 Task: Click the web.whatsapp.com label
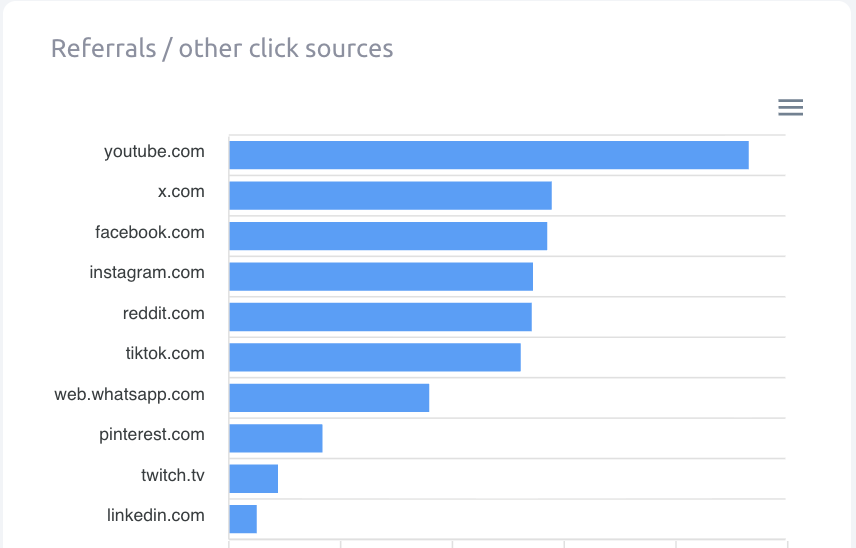pos(130,395)
